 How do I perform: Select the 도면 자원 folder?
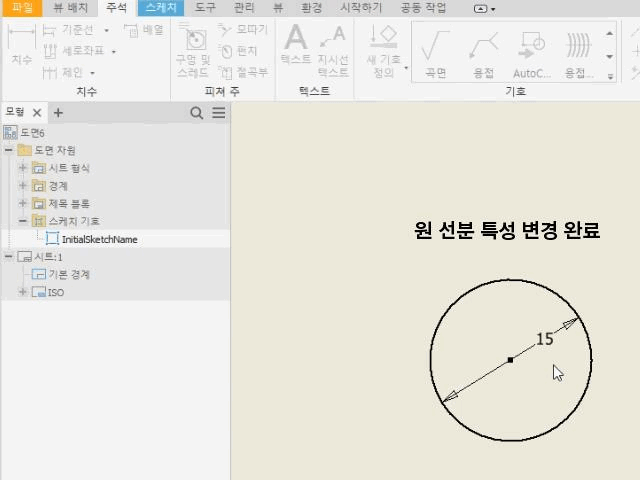coord(47,151)
